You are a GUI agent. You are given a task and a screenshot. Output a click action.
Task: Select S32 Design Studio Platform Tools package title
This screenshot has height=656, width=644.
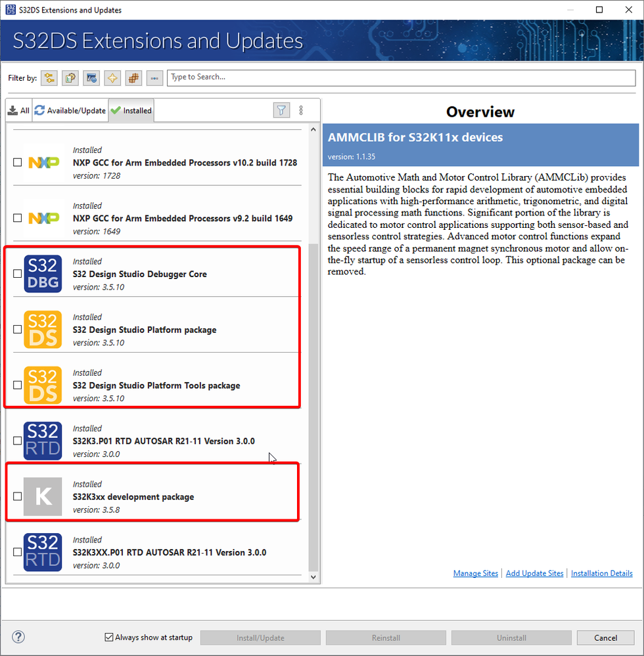[x=156, y=385]
